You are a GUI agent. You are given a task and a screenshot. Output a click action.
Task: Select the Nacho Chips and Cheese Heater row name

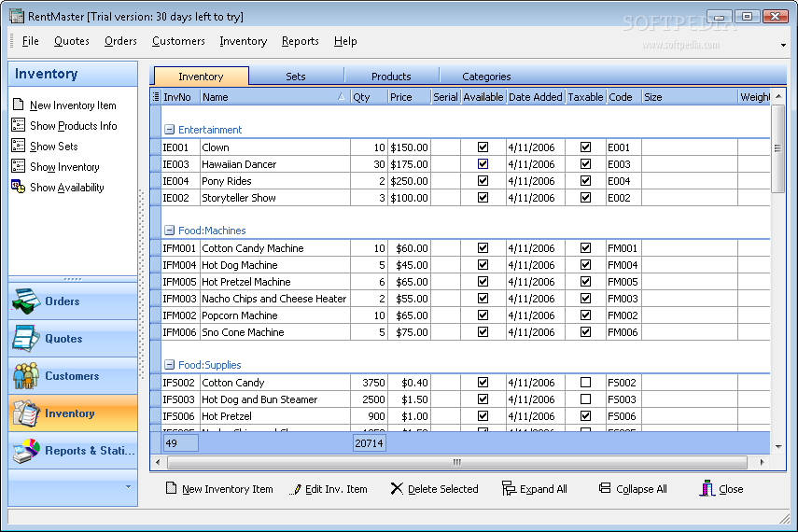(x=273, y=299)
